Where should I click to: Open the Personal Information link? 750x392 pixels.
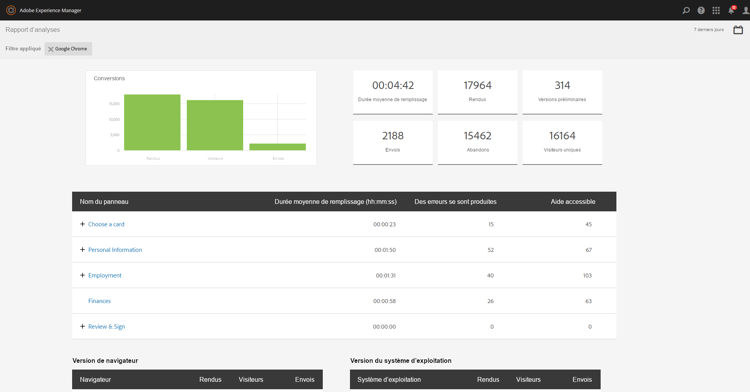(x=115, y=250)
